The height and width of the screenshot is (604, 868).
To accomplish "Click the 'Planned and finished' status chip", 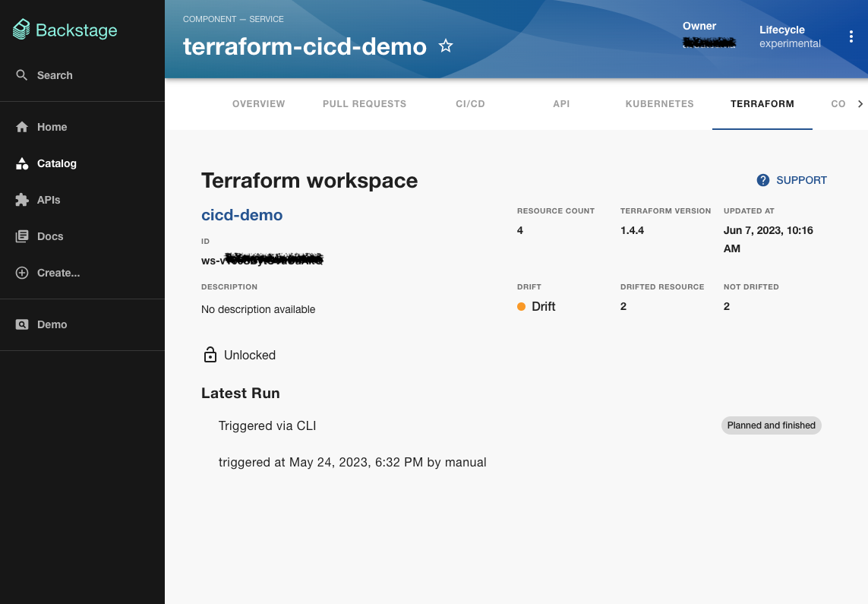I will [771, 425].
